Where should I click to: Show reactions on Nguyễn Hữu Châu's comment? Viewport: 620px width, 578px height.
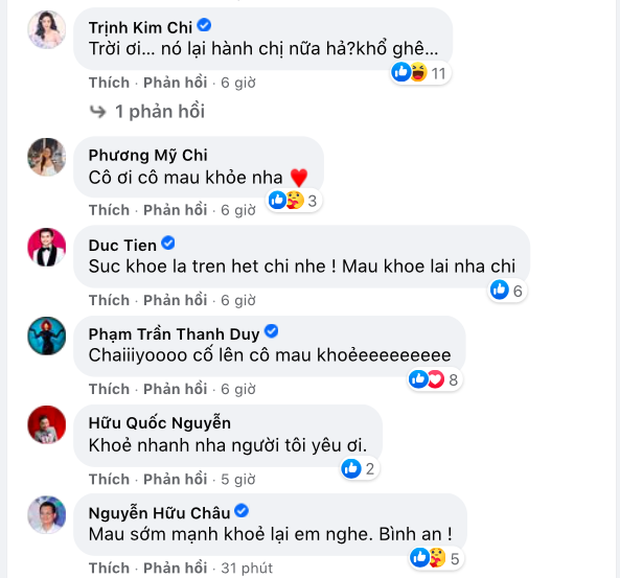433,557
